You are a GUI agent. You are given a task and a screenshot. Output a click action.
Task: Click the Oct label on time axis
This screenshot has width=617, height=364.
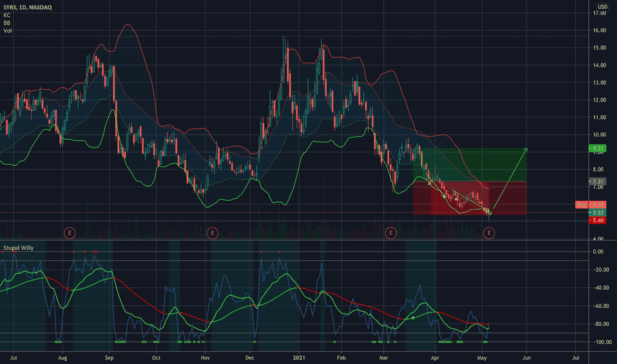coord(156,357)
